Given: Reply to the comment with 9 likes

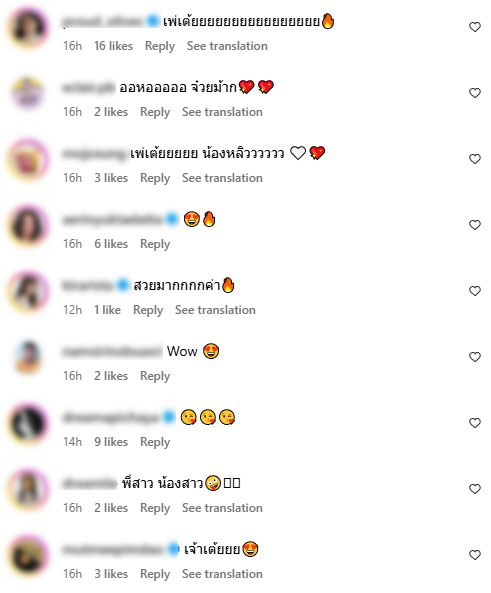Looking at the screenshot, I should click(155, 442).
